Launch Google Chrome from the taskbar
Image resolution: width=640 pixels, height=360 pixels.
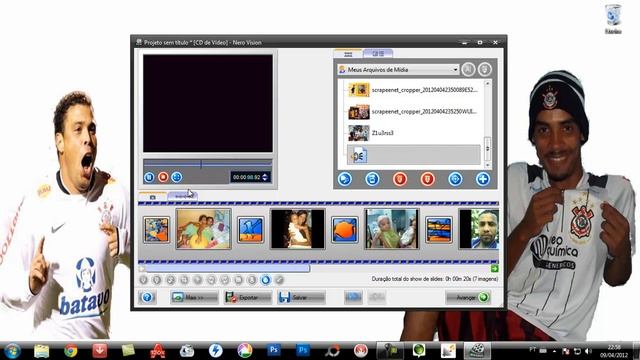[71, 351]
